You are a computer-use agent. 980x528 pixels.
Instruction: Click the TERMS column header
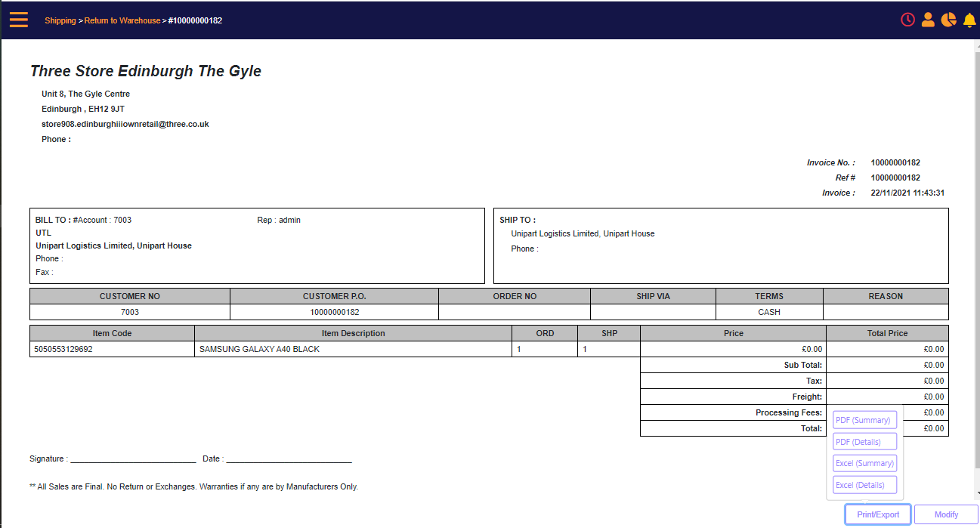pyautogui.click(x=769, y=296)
